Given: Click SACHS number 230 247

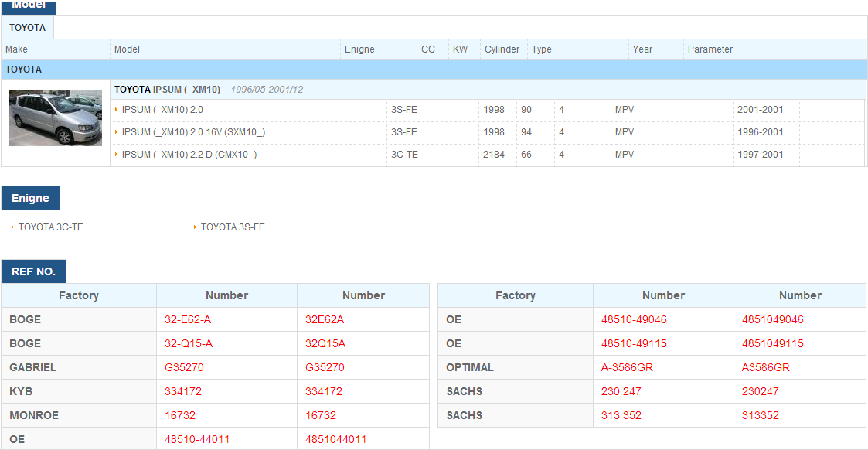Looking at the screenshot, I should click(621, 391).
